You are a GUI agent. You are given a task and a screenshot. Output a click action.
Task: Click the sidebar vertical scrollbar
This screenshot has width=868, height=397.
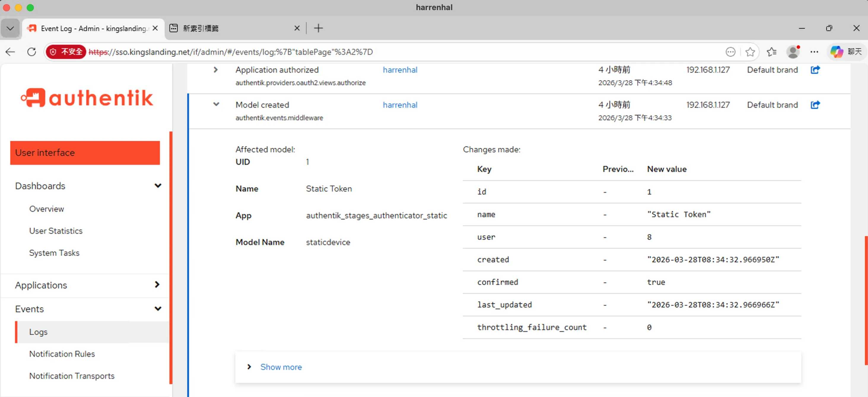click(x=171, y=258)
